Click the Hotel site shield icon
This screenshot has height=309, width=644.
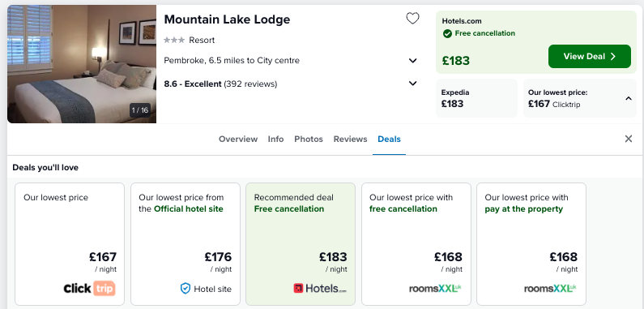(x=186, y=289)
